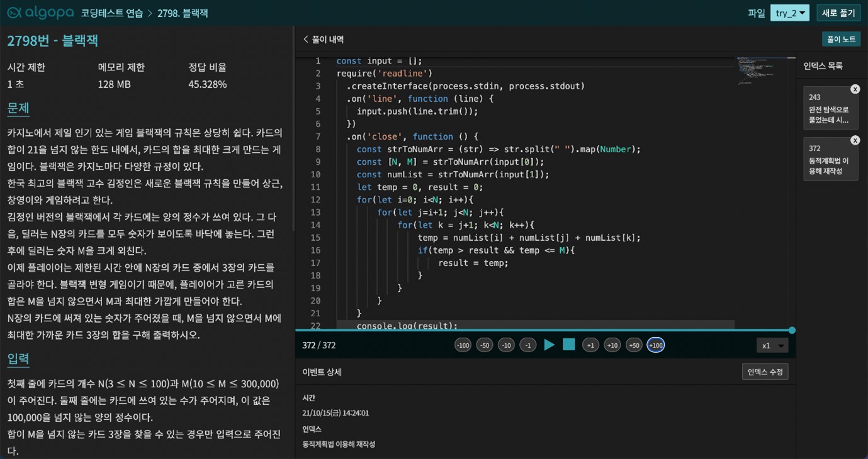Click the playback progress slider handle

(792, 330)
